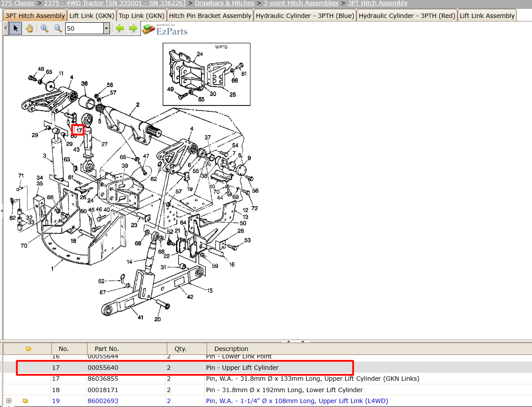The image size is (532, 407).
Task: Open the Top Link (GKN) tab
Action: point(142,16)
